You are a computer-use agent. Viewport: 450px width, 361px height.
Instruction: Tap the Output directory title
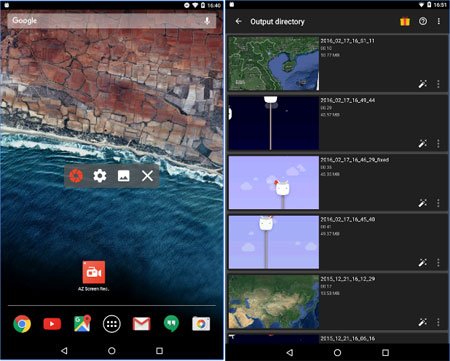click(277, 22)
